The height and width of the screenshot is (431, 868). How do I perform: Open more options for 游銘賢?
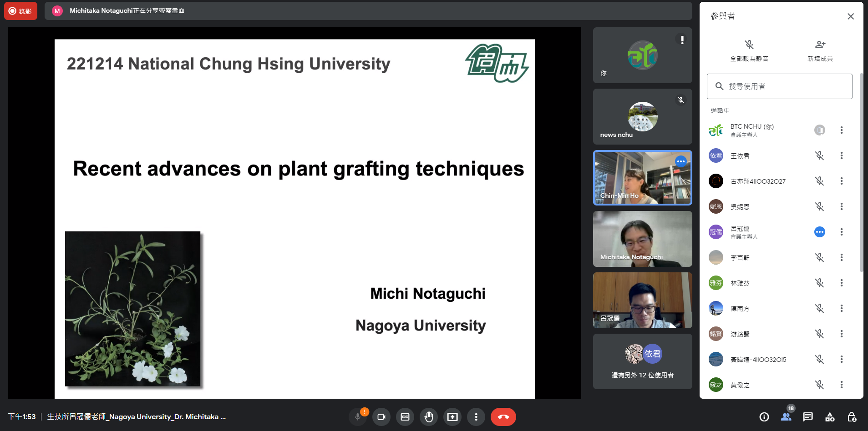(x=841, y=334)
